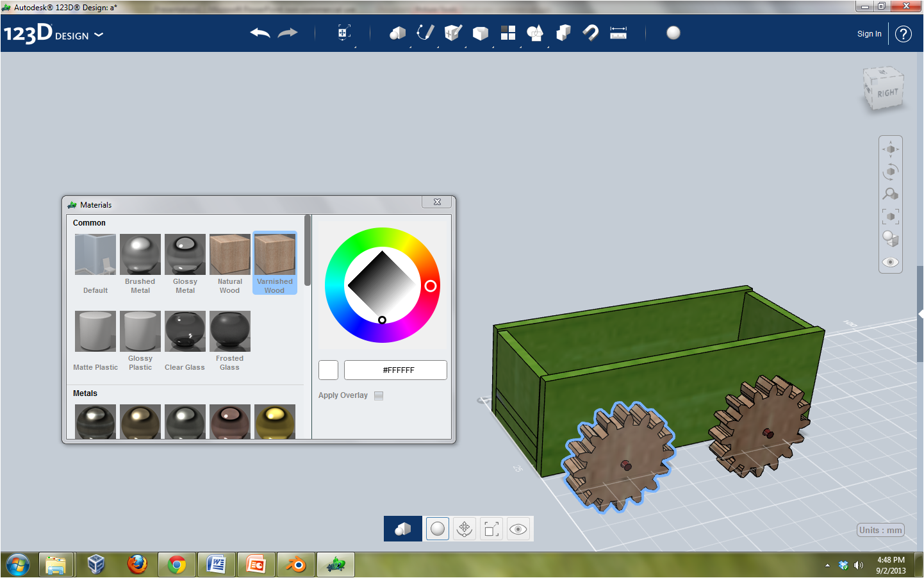This screenshot has width=924, height=578.
Task: Open the Pattern tool
Action: coord(508,33)
